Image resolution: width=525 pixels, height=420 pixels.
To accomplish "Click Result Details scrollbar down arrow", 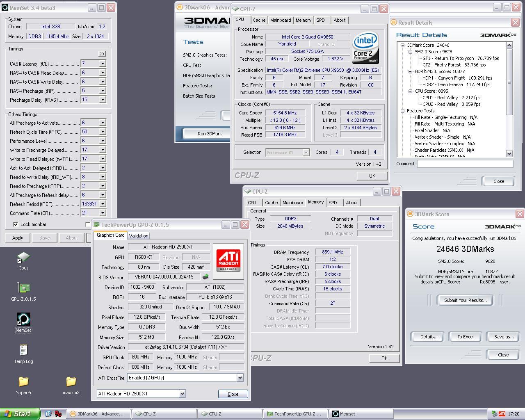I will [509, 153].
